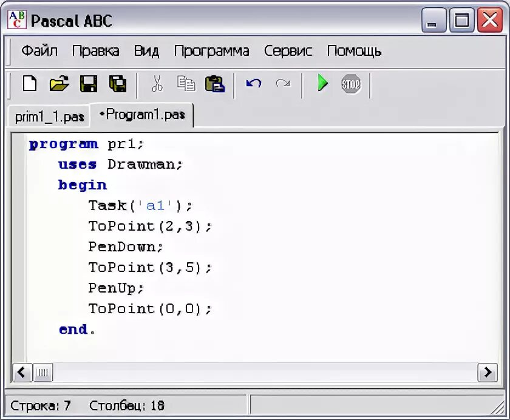Create a new file with the blank page icon

pyautogui.click(x=30, y=84)
